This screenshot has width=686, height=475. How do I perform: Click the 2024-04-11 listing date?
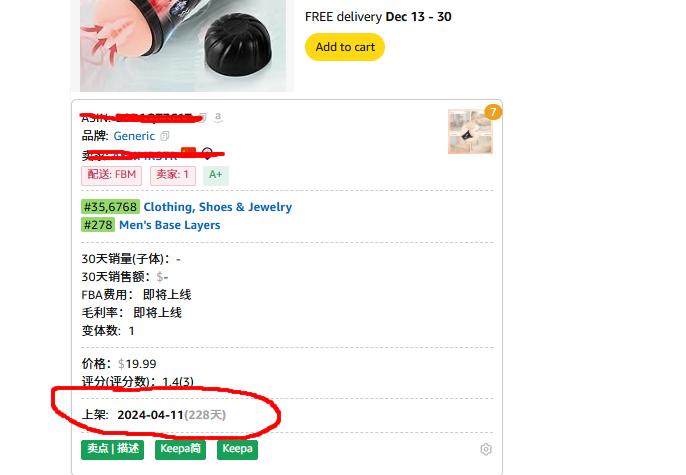tap(150, 415)
